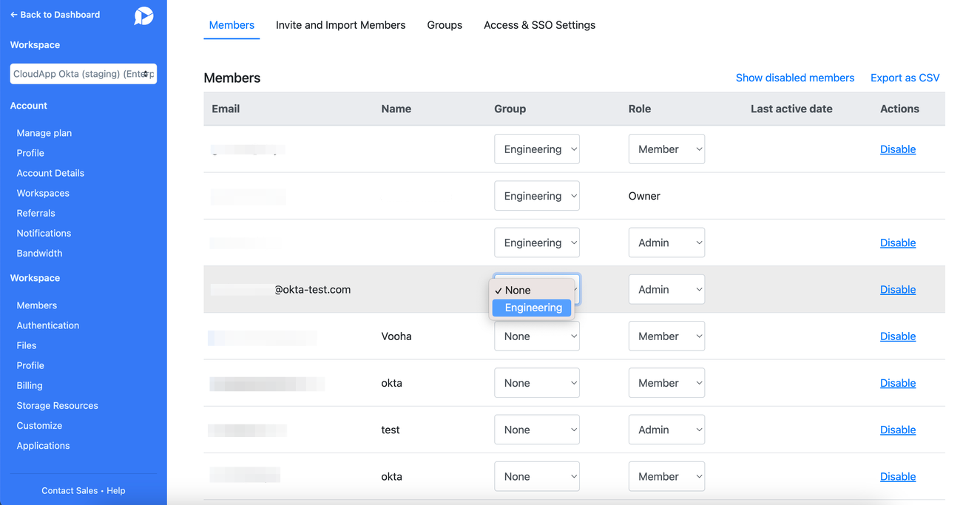Image resolution: width=980 pixels, height=505 pixels.
Task: Click the CloudApp logo icon in sidebar
Action: pos(143,16)
